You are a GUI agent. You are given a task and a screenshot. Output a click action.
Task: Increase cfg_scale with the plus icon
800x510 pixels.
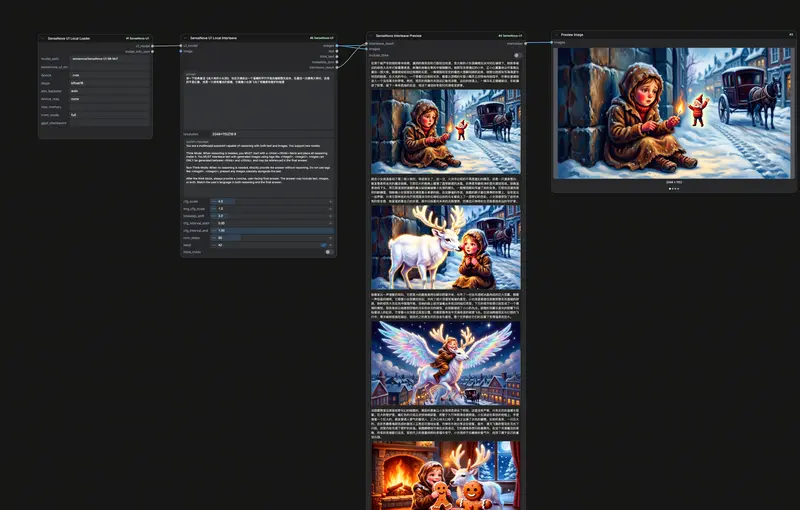pos(331,201)
